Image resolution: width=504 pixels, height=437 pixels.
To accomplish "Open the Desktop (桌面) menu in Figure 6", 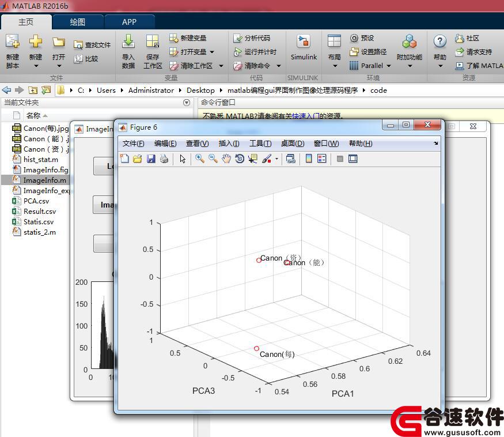I will (293, 144).
